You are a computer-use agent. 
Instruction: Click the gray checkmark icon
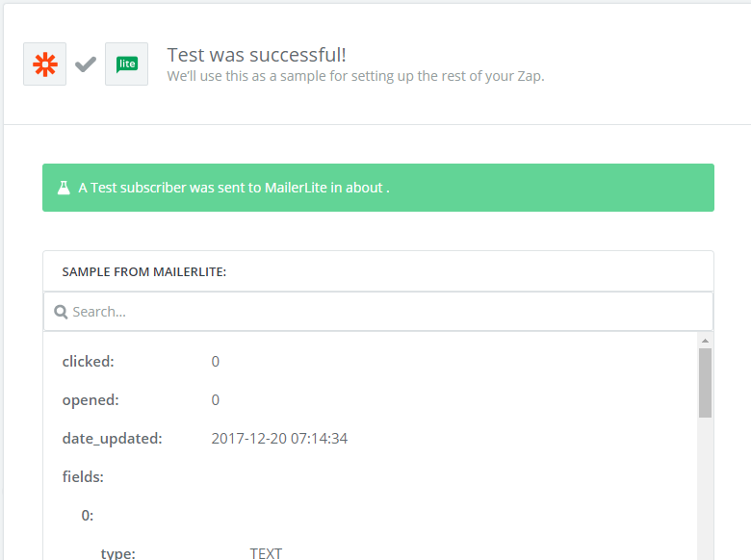click(86, 64)
